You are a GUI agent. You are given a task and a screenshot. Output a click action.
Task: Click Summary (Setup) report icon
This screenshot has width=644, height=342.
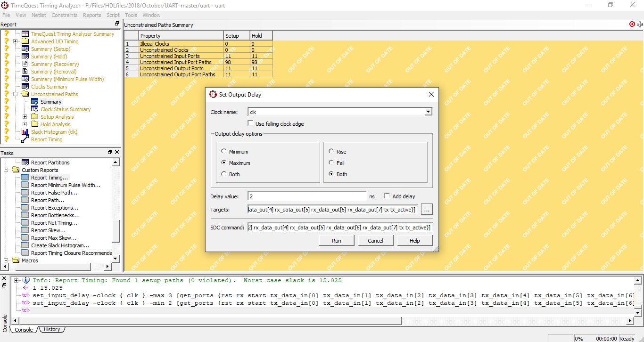pos(25,49)
